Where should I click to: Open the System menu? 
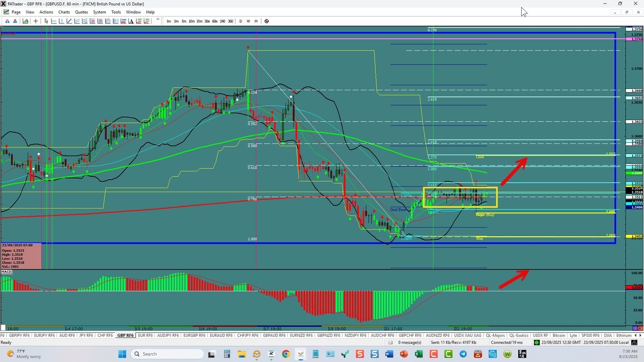point(99,12)
